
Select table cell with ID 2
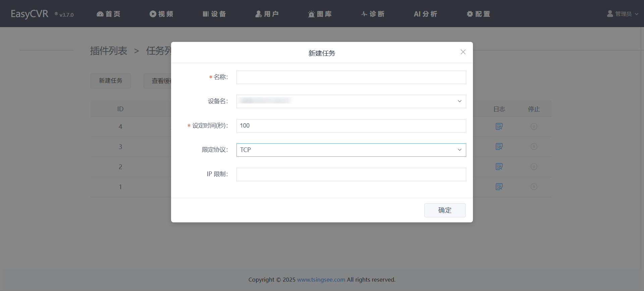tap(120, 167)
